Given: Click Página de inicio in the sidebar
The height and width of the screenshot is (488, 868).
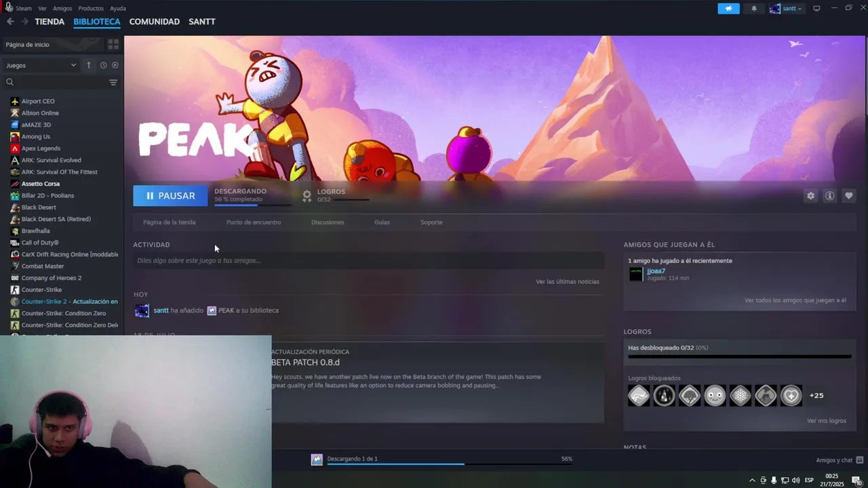Looking at the screenshot, I should click(x=27, y=45).
